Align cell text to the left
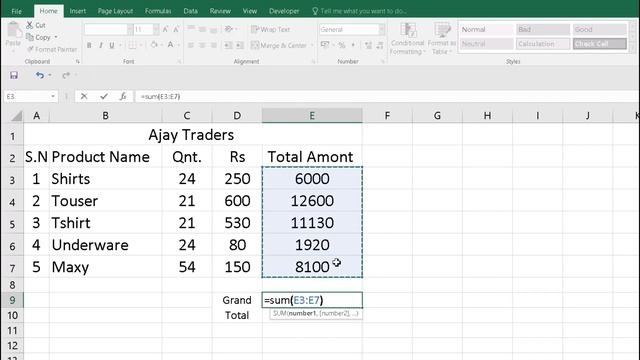Screen dimensions: 640x360 click(191, 45)
